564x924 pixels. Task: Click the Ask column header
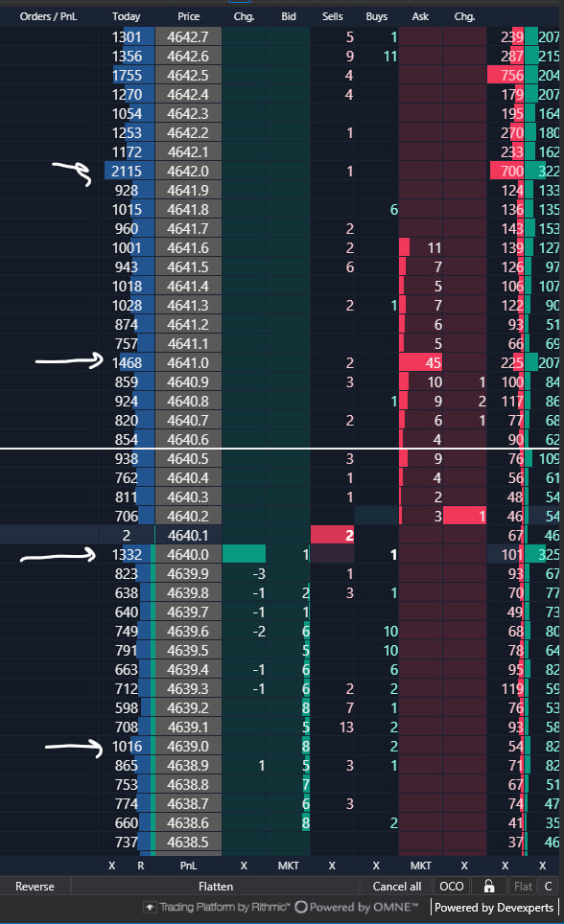(420, 16)
